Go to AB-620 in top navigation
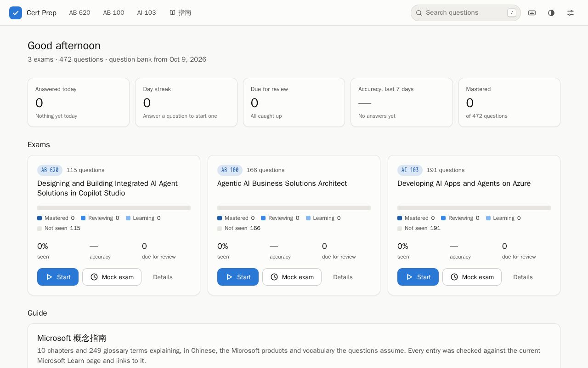588x368 pixels. (x=79, y=13)
